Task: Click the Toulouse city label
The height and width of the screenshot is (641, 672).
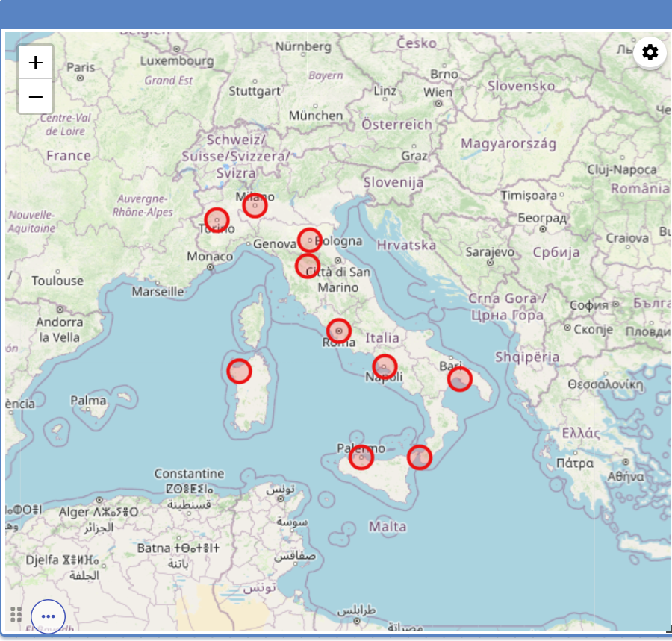Action: tap(57, 281)
